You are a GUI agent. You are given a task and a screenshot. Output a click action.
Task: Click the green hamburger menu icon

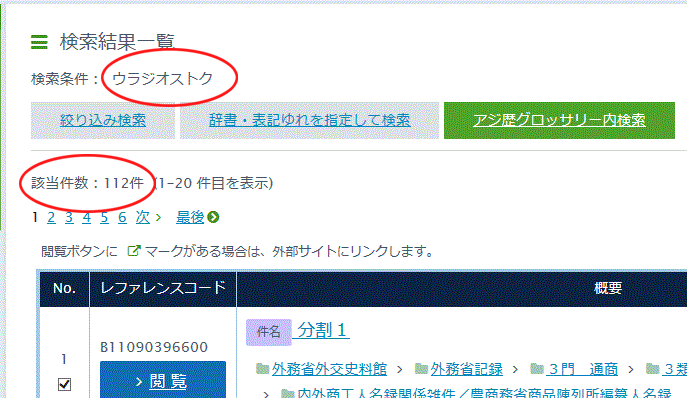pyautogui.click(x=39, y=42)
